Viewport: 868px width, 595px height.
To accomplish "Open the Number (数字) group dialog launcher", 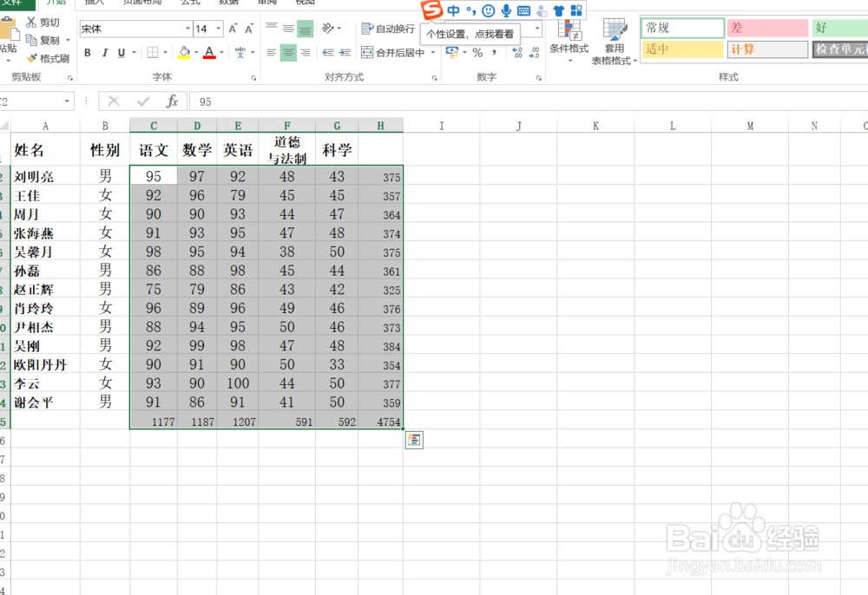I will pos(539,78).
